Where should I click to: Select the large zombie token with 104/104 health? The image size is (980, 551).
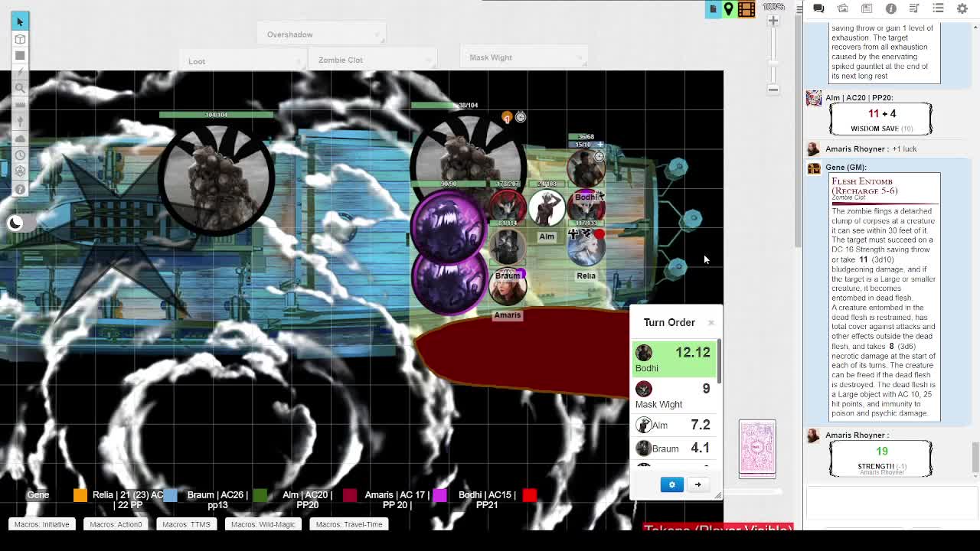coord(217,178)
